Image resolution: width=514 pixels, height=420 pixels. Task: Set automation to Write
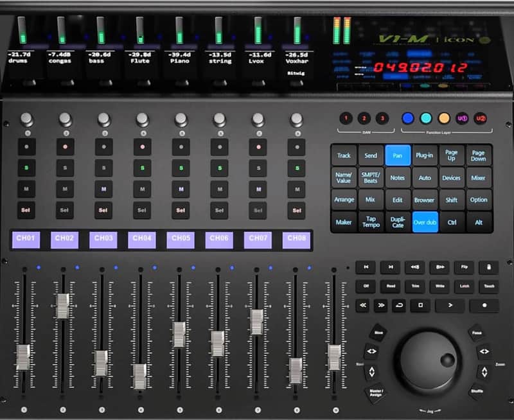click(x=439, y=286)
